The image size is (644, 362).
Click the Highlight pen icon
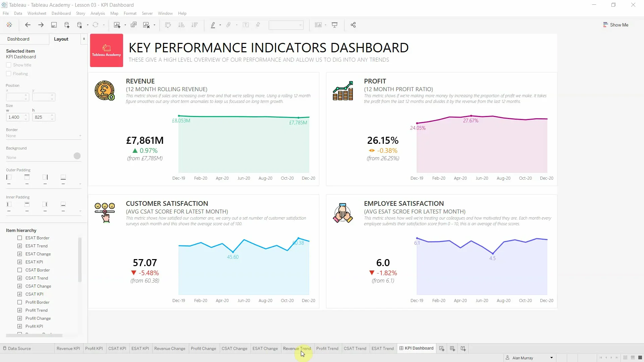pyautogui.click(x=213, y=25)
